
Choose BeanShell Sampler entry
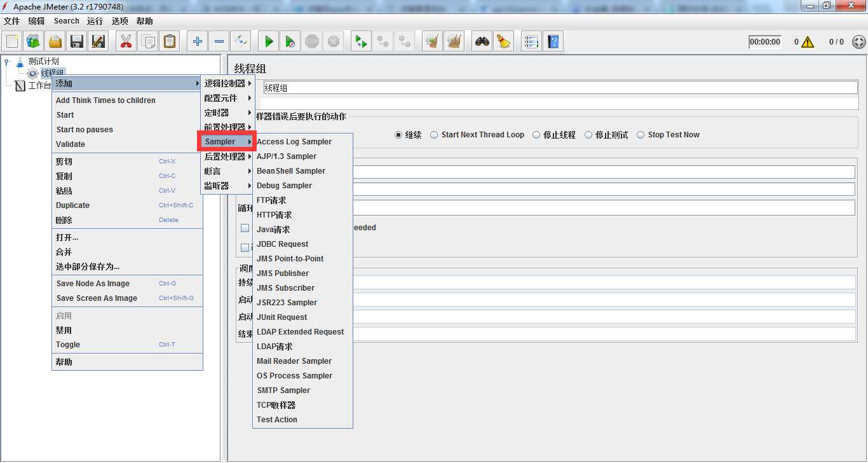click(x=302, y=171)
